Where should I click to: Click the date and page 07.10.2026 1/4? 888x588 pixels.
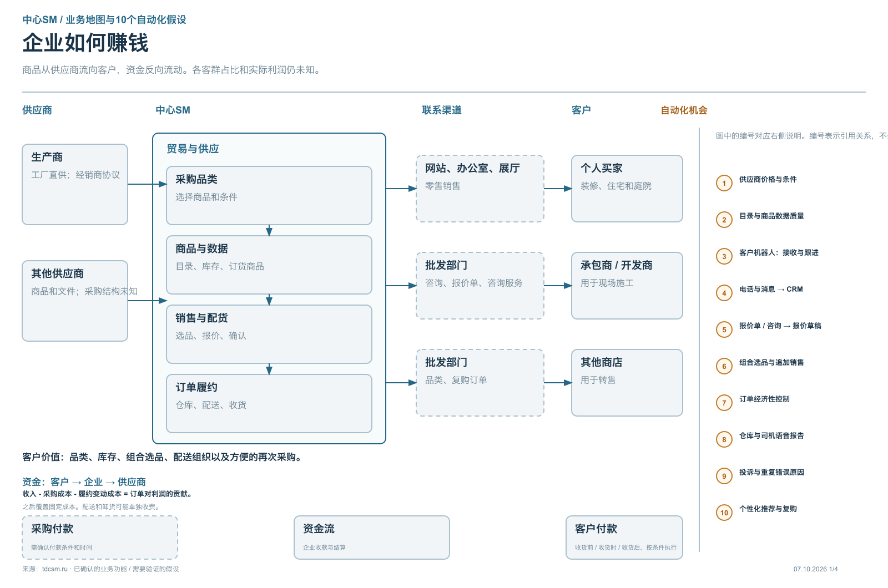coord(815,569)
